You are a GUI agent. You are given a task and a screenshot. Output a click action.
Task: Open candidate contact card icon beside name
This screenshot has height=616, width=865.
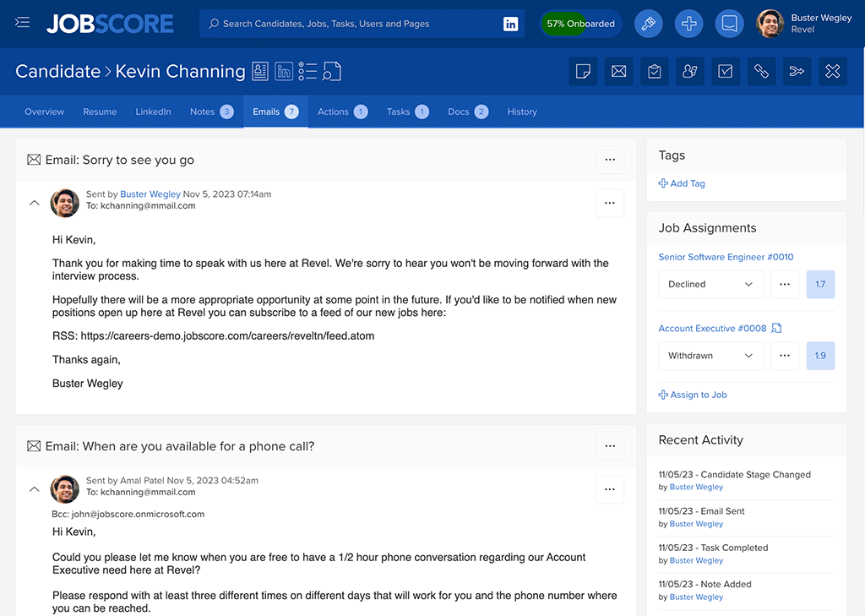[x=260, y=71]
